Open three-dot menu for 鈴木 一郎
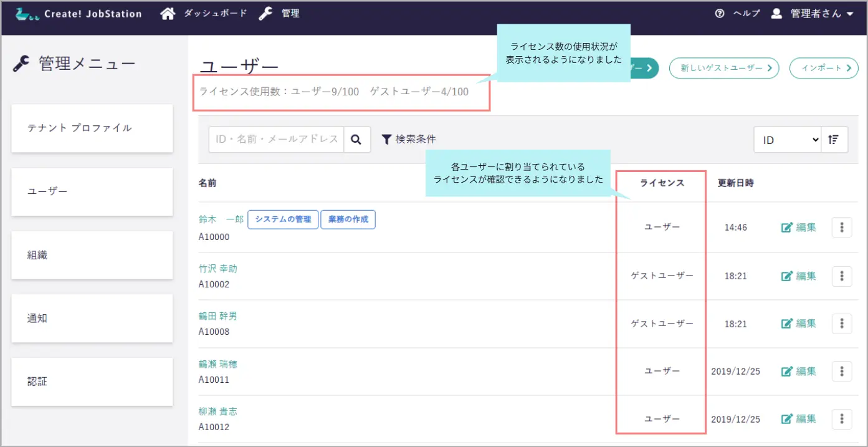Viewport: 868px width, 447px height. [x=841, y=228]
